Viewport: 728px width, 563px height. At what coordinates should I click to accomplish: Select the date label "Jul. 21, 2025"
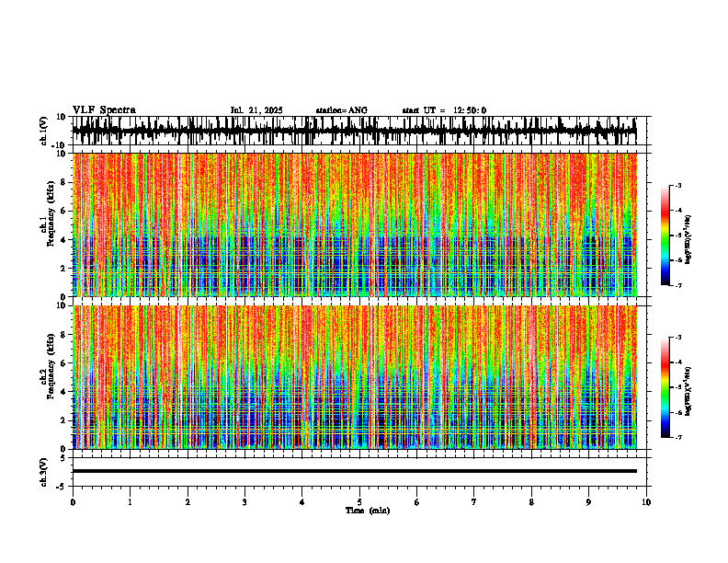click(x=256, y=110)
